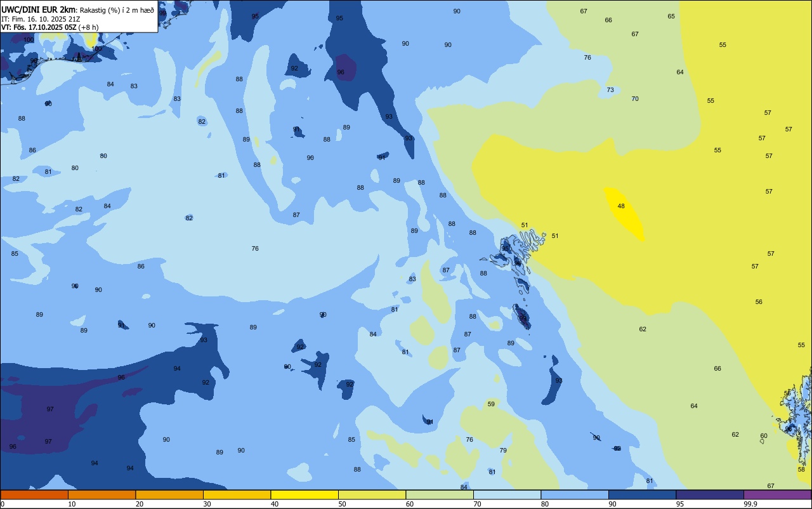This screenshot has height=509, width=812.
Task: Click the 48 value in bright yellow patch
Action: [x=621, y=206]
